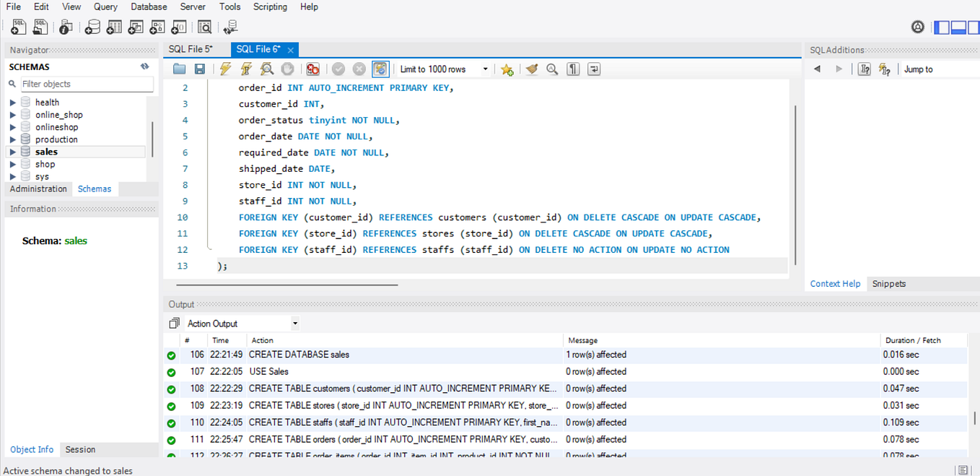Beautify the query with broom icon
This screenshot has width=980, height=476.
coord(532,69)
